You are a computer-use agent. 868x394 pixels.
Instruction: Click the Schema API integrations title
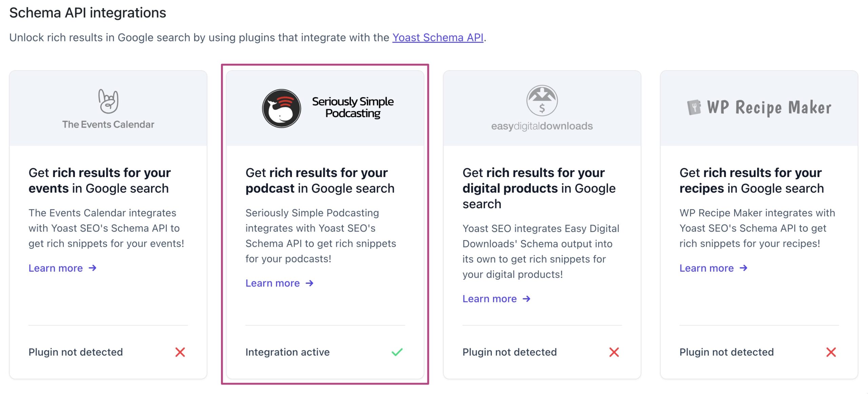pos(87,13)
